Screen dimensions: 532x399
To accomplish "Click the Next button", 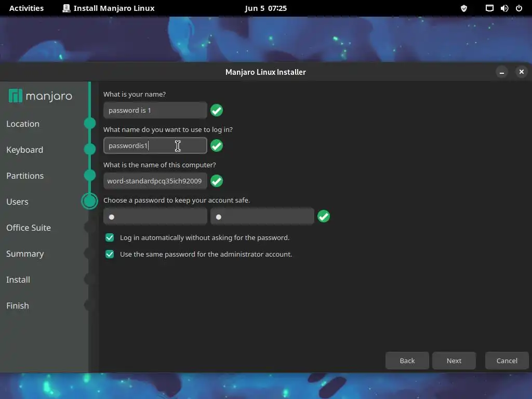I will (454, 361).
